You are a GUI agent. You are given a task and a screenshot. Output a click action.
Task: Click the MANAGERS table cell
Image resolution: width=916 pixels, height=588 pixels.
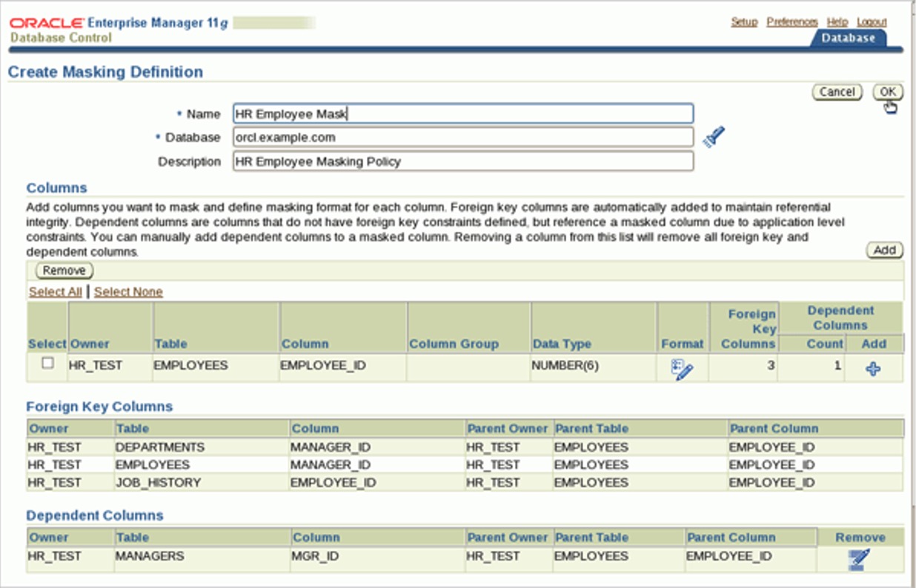(150, 556)
